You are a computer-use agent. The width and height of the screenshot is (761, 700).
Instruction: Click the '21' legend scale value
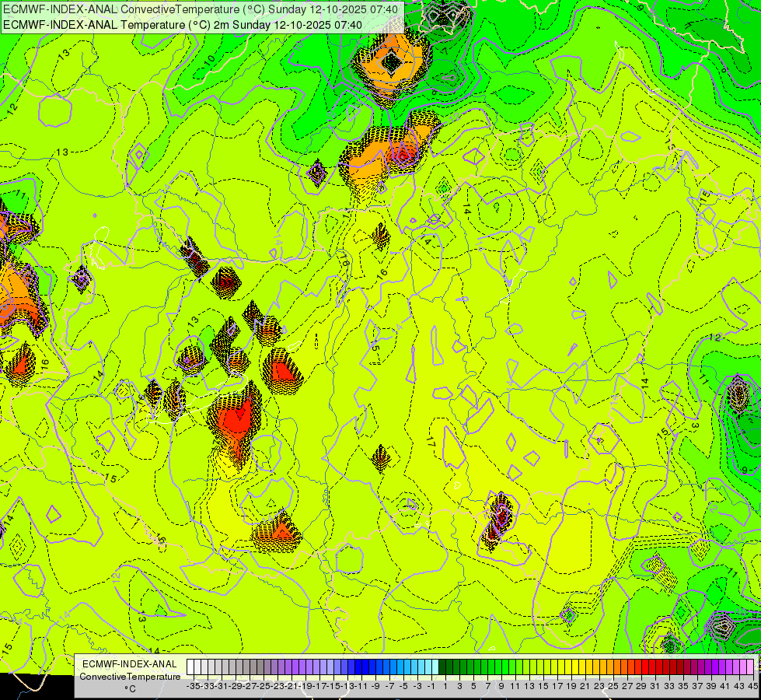click(585, 686)
